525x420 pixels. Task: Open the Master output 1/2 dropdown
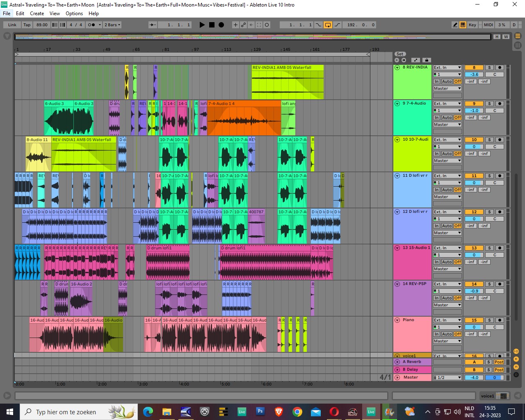coord(447,378)
